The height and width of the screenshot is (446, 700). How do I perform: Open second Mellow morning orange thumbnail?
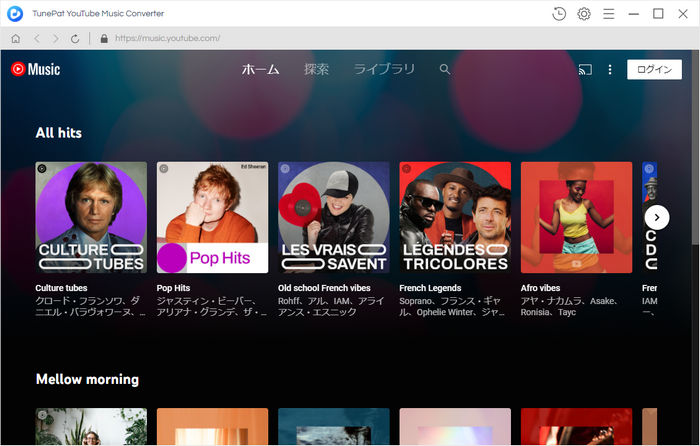click(212, 426)
